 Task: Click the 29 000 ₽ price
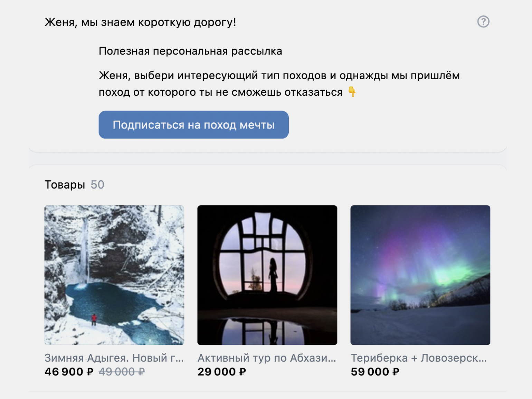(222, 372)
